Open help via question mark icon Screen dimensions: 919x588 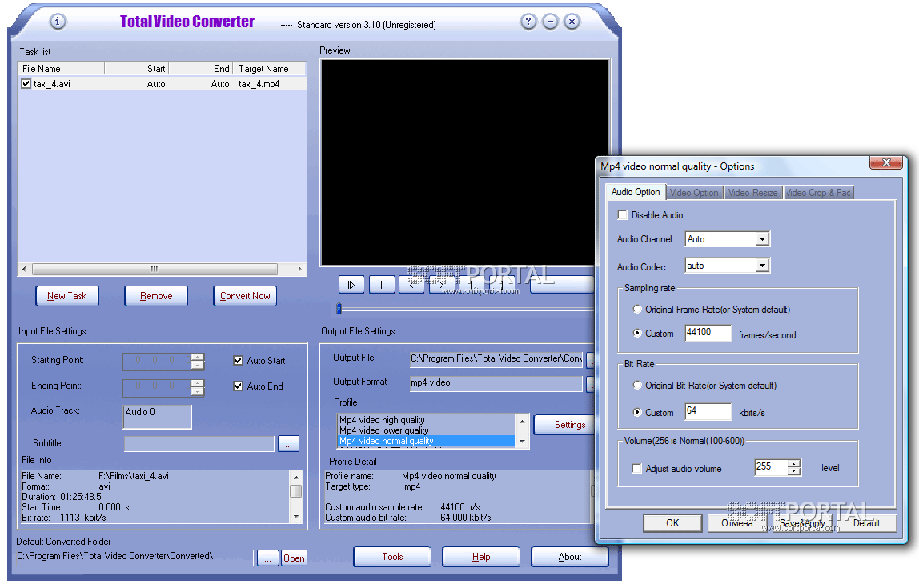[528, 22]
